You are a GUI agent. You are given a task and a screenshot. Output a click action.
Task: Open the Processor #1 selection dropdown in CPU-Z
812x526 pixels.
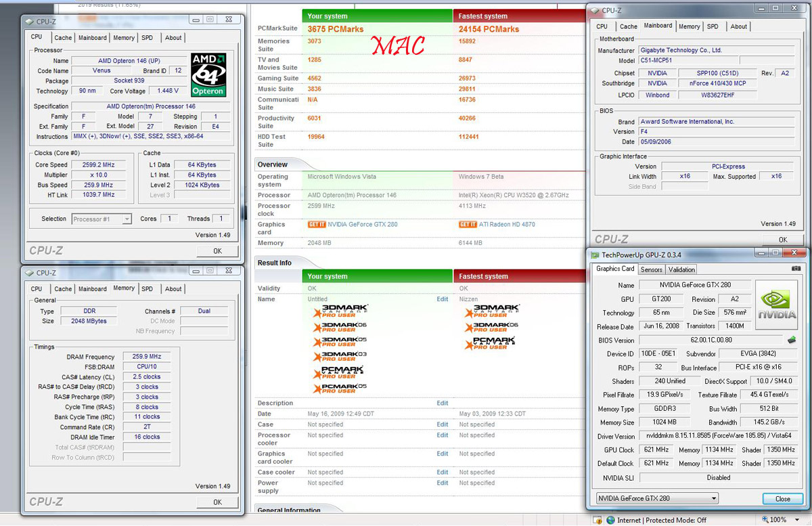click(101, 219)
